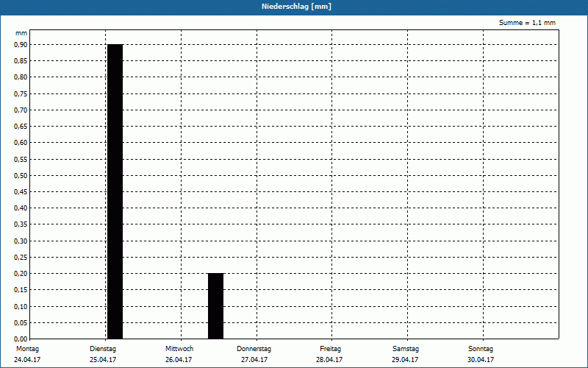This screenshot has height=368, width=588.
Task: Click the Mittwoch axis label
Action: point(179,349)
